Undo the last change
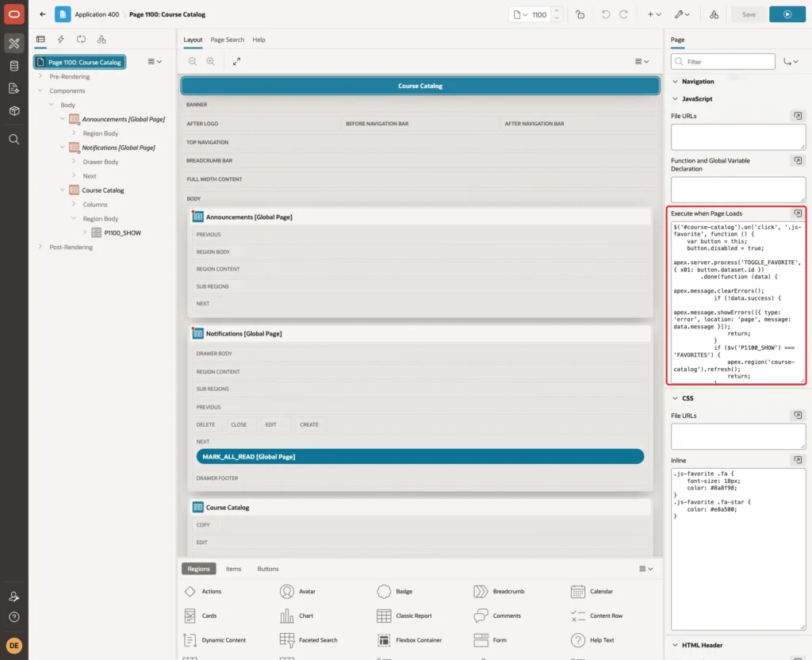812x660 pixels. (605, 14)
